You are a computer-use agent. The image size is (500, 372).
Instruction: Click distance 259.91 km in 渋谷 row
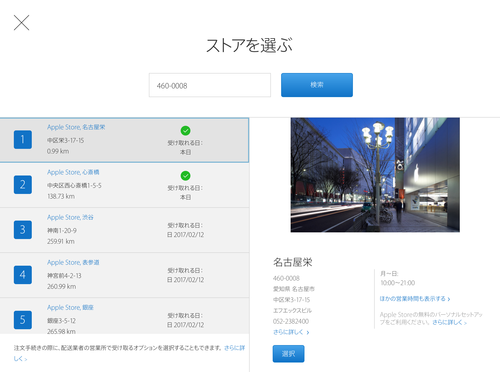(x=61, y=241)
